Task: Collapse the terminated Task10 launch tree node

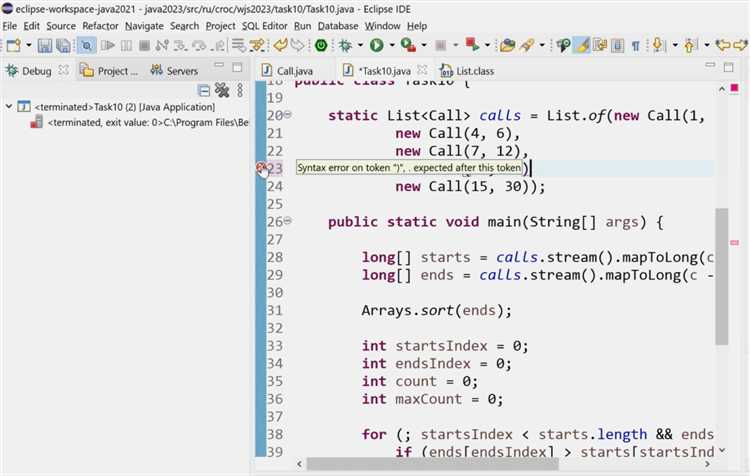Action: [x=9, y=107]
